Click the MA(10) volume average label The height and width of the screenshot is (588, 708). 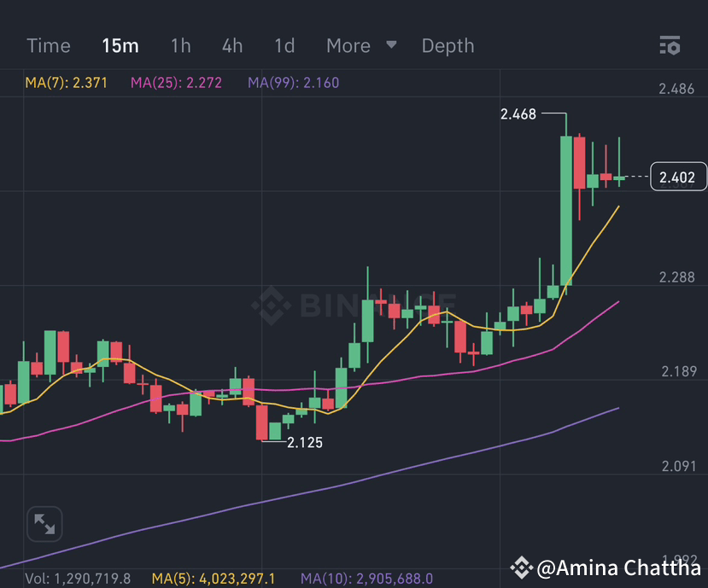368,577
